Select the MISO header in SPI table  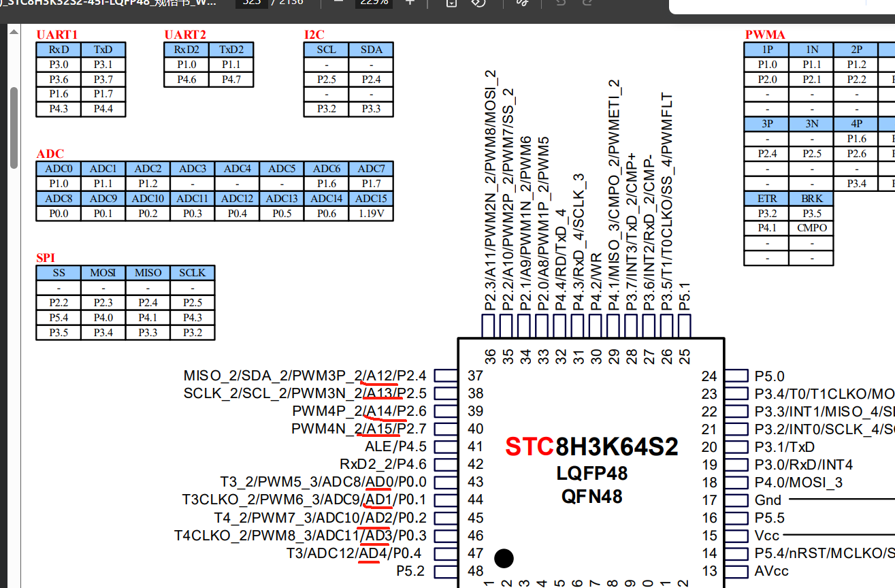(148, 273)
